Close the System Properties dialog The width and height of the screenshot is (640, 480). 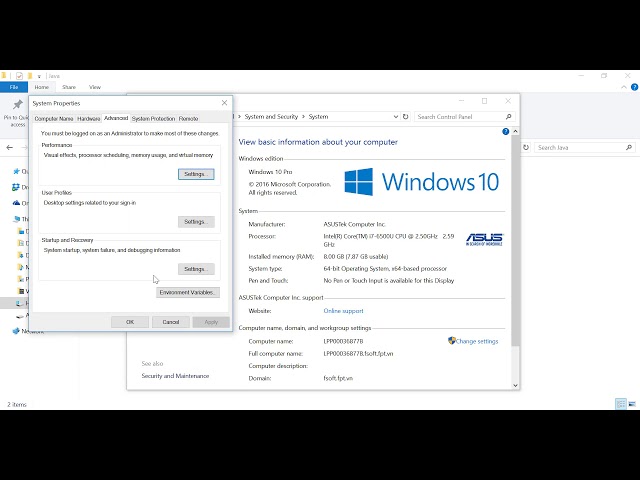224,103
